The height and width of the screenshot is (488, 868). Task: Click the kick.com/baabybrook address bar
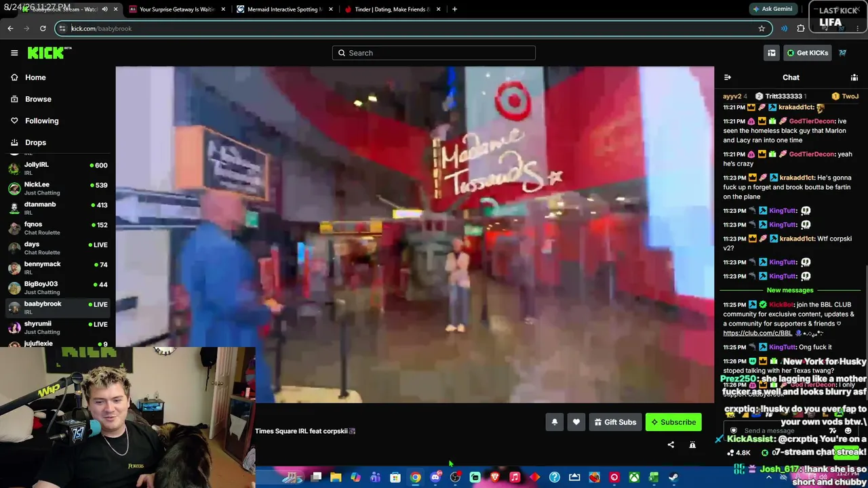pyautogui.click(x=414, y=28)
